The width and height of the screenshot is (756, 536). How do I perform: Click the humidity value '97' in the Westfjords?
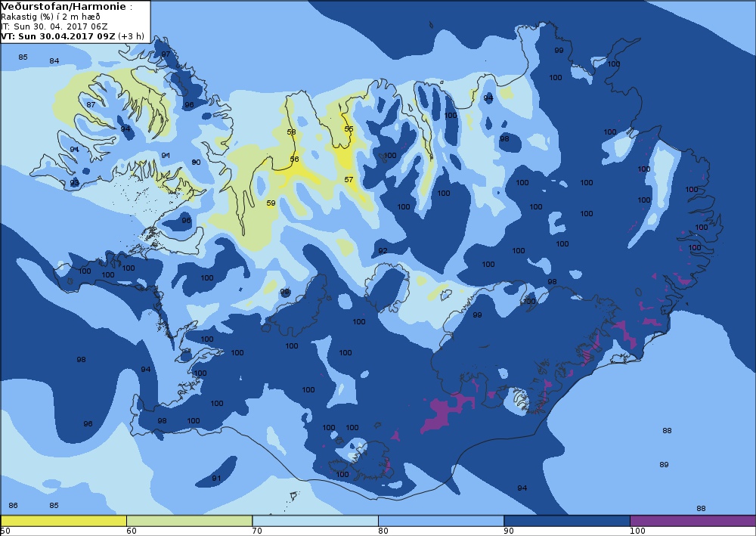click(166, 54)
